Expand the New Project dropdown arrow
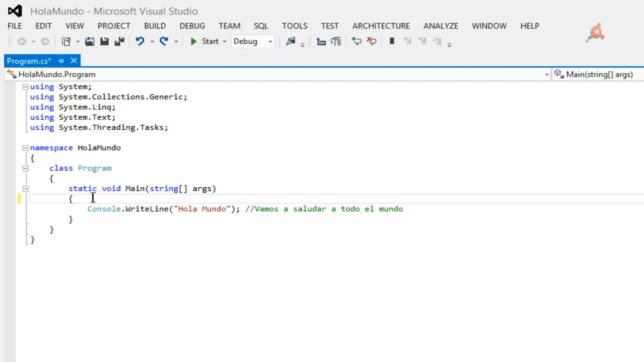This screenshot has height=362, width=644. coord(77,42)
